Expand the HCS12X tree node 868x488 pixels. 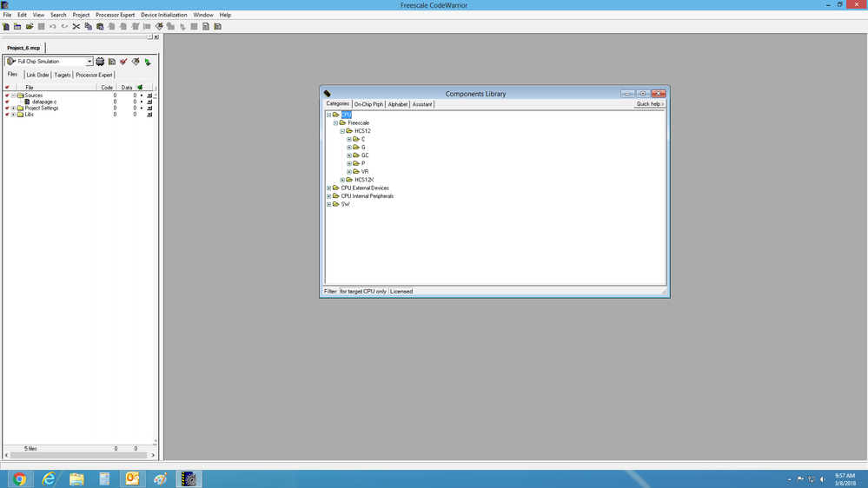(342, 180)
